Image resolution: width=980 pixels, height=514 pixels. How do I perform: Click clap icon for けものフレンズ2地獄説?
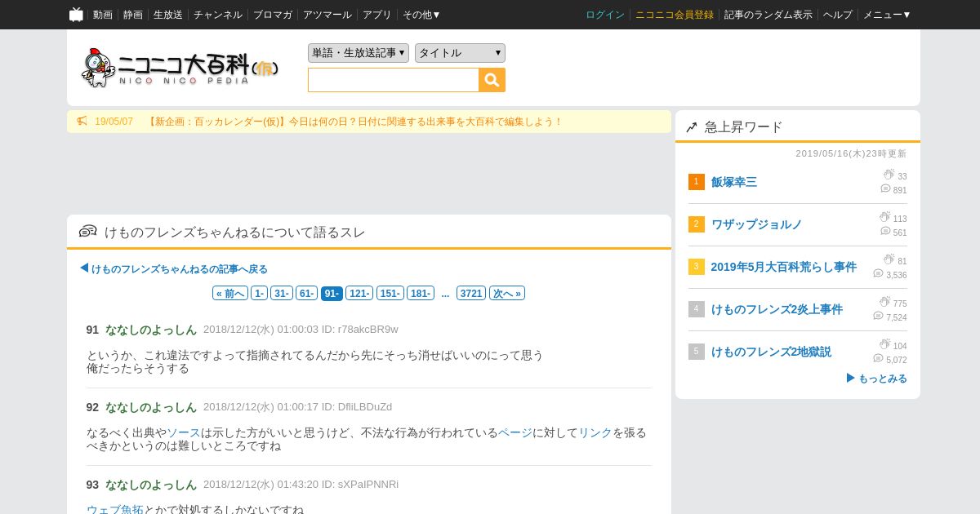(884, 344)
